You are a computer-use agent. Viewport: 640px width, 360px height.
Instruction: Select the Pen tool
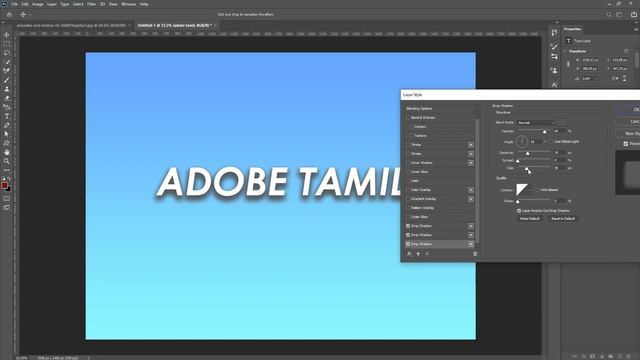tap(7, 125)
